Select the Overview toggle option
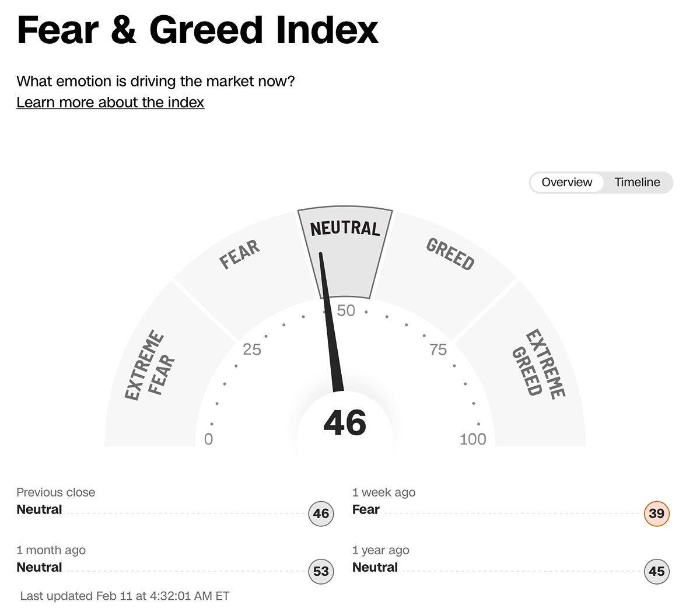This screenshot has width=700, height=612. tap(566, 182)
